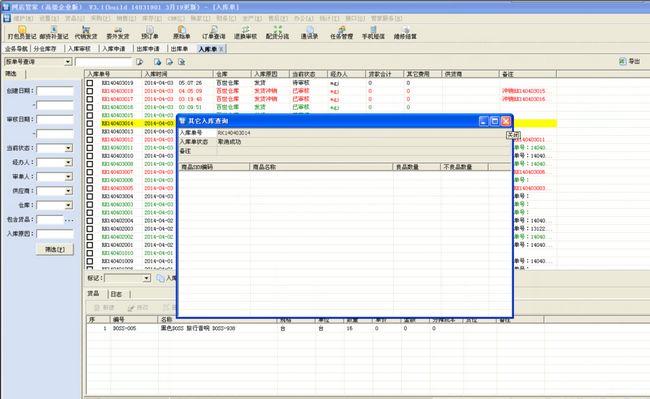Viewport: 650px width, 399px height.
Task: Open the 订单查询 toolbar icon
Action: [213, 32]
